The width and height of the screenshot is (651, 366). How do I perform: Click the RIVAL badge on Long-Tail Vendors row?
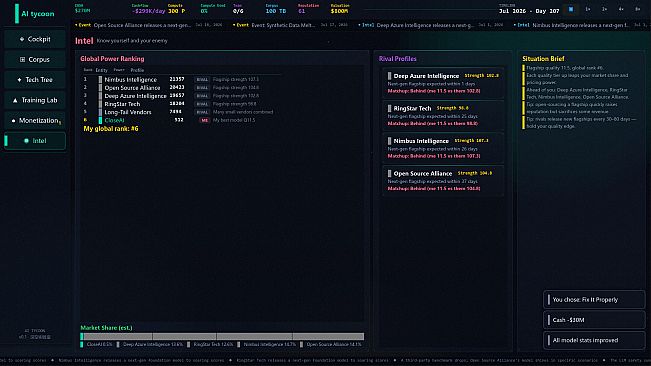click(202, 112)
